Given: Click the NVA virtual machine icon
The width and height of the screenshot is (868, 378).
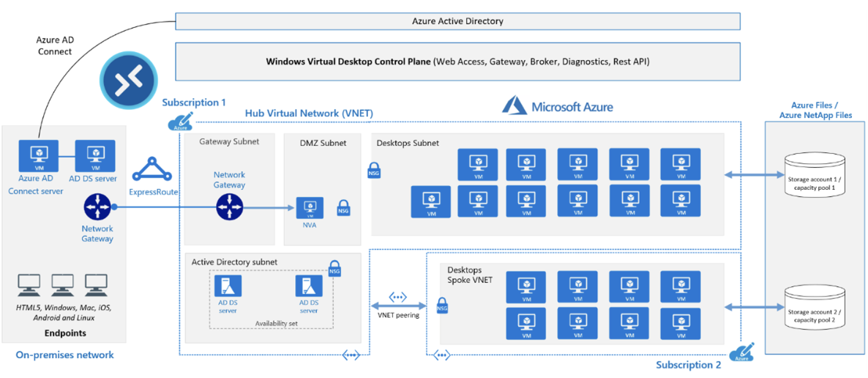Looking at the screenshot, I should coord(310,209).
